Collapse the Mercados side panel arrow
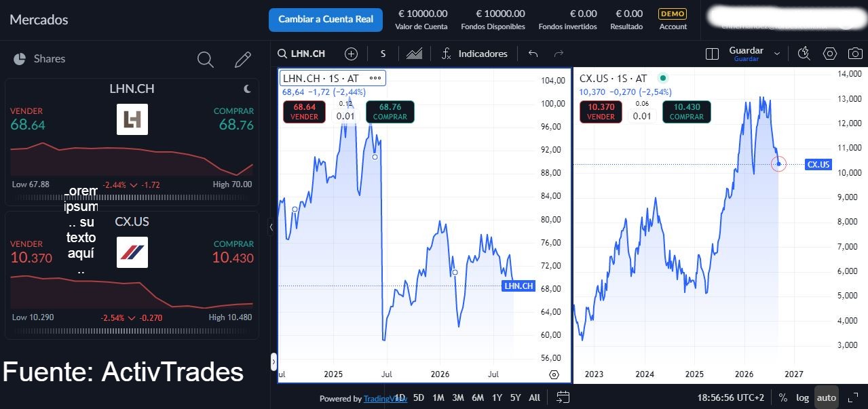 [271, 228]
